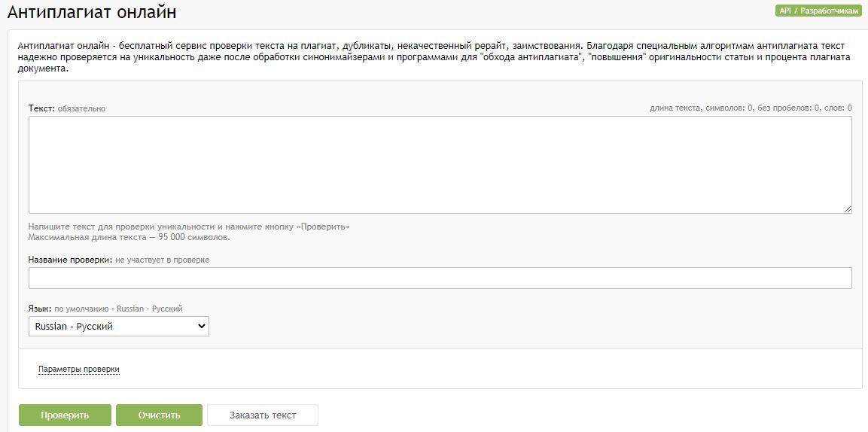
Task: Focus the large Текст textarea
Action: (440, 165)
